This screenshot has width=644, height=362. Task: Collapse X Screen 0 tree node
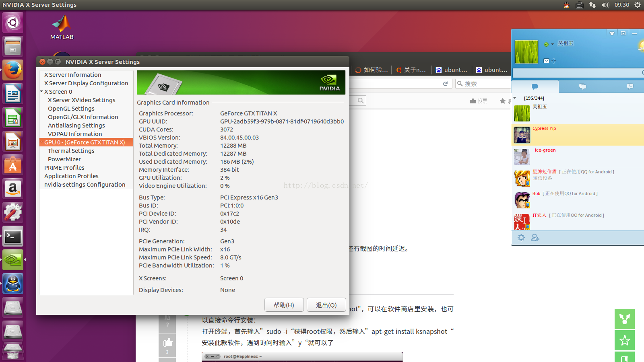tap(41, 92)
